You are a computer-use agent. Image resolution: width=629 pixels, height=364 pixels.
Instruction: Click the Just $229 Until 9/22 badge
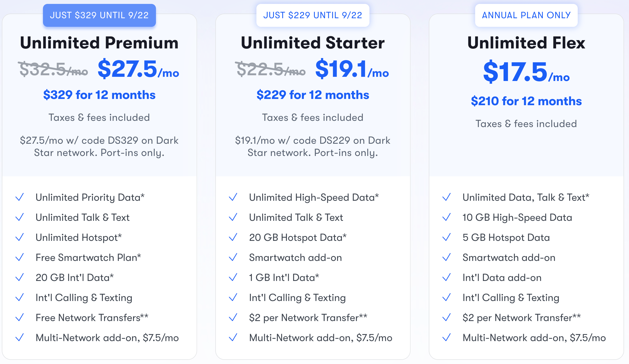313,15
